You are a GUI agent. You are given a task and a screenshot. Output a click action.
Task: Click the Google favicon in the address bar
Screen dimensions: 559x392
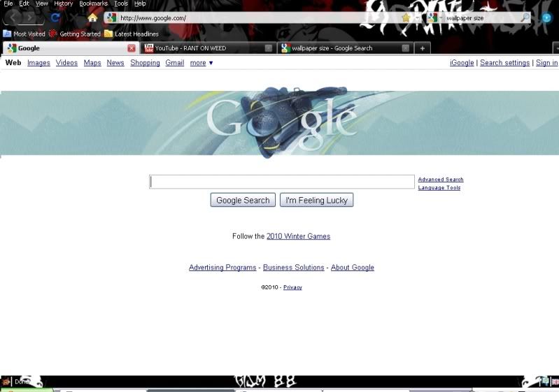111,17
